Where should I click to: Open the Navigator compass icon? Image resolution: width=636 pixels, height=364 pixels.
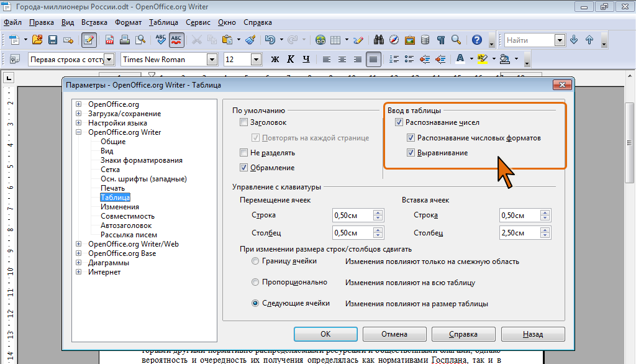[x=394, y=40]
